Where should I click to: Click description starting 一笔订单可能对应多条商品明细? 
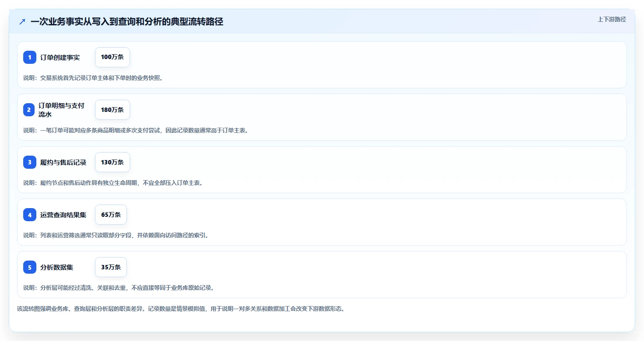tap(136, 130)
